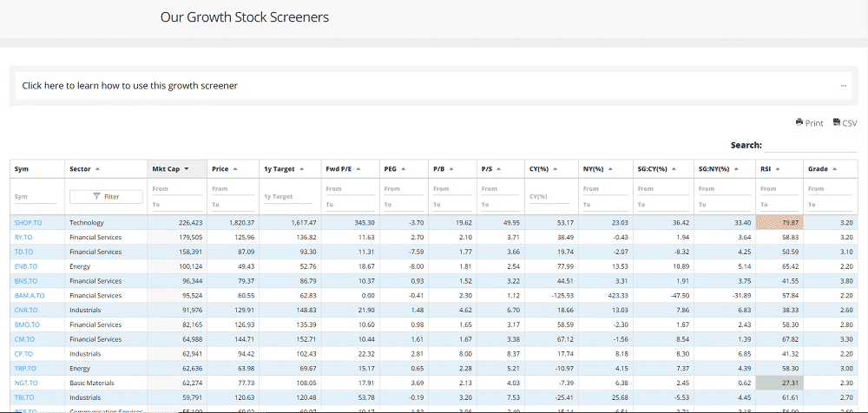The height and width of the screenshot is (413, 868).
Task: Click the grey-highlighted RSI value 27.31
Action: point(779,383)
